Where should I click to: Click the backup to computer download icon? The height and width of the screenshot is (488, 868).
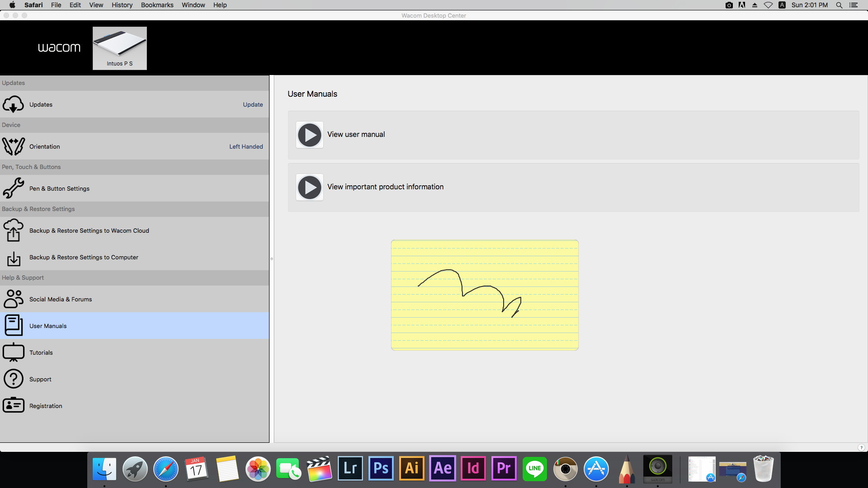(14, 258)
